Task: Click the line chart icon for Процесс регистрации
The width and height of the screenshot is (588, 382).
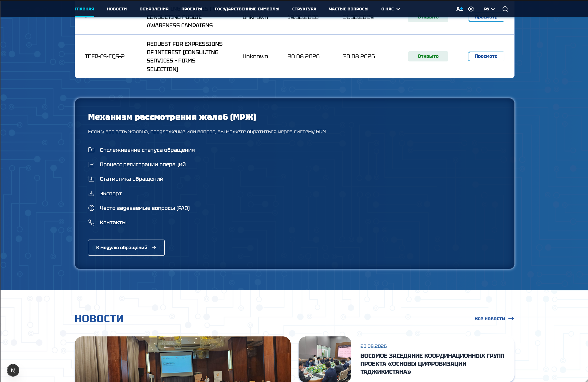Action: coord(91,165)
